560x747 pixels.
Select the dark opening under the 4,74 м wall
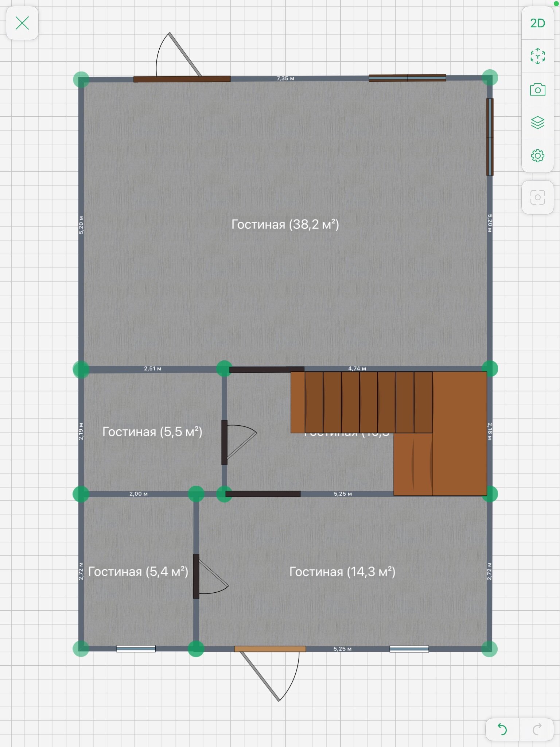coord(267,370)
